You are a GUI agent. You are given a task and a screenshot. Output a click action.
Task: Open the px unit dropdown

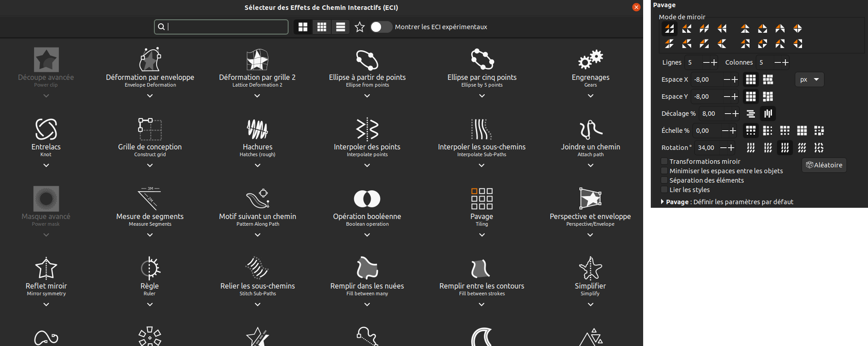(809, 79)
